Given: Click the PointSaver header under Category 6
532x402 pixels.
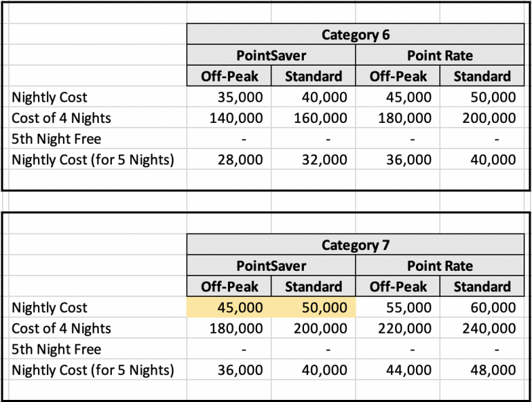Looking at the screenshot, I should [x=271, y=55].
